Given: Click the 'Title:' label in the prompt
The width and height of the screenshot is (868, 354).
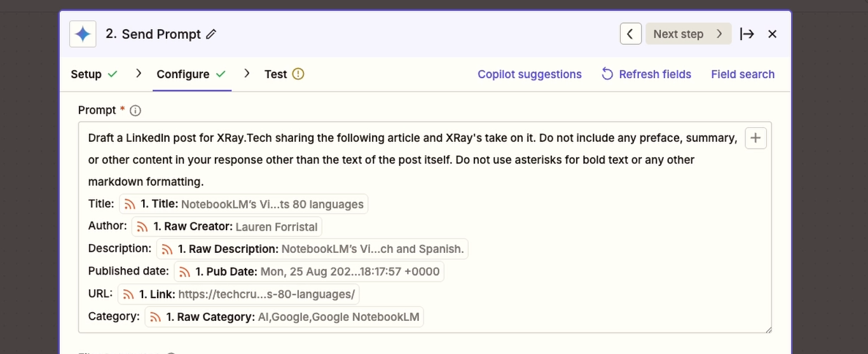Looking at the screenshot, I should 101,203.
